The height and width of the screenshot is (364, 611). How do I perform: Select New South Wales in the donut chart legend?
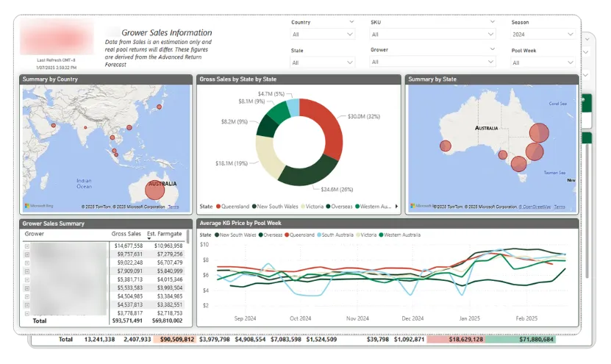[275, 207]
